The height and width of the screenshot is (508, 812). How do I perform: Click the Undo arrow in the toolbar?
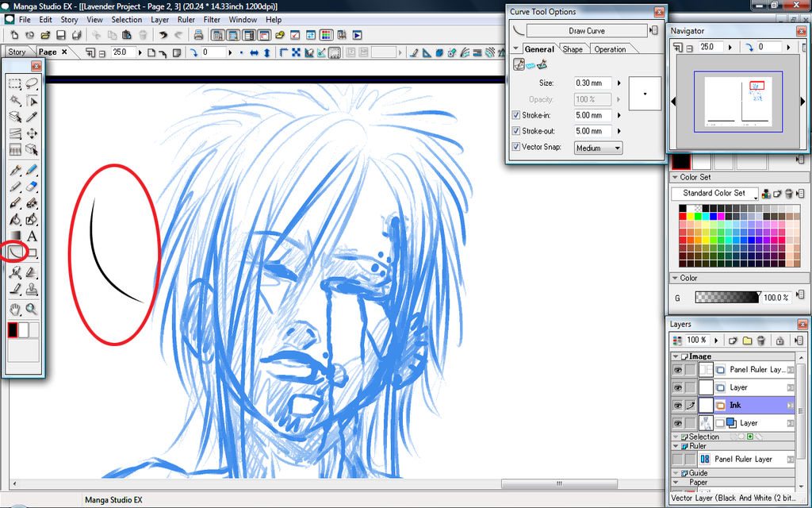pyautogui.click(x=163, y=35)
